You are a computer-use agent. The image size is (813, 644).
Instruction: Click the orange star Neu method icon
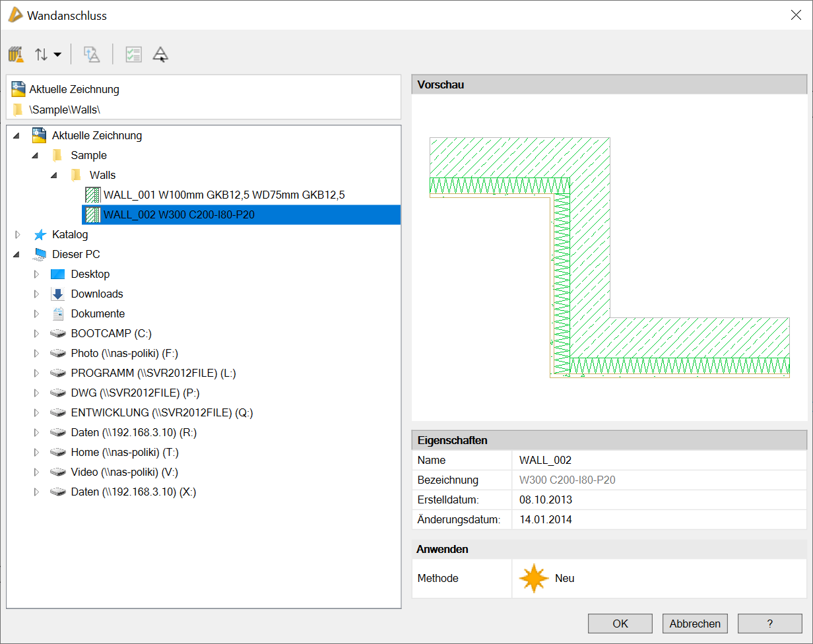point(533,578)
